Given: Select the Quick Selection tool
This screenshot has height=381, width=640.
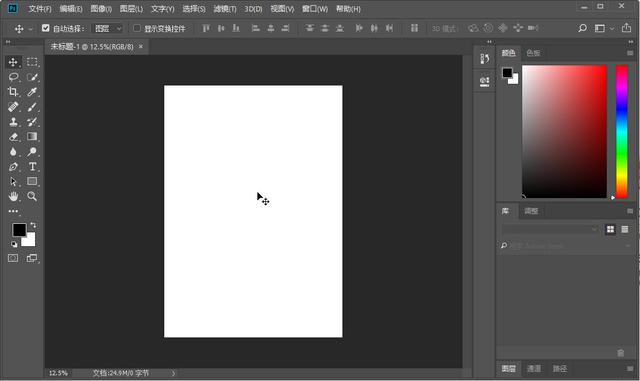Looking at the screenshot, I should (x=32, y=77).
